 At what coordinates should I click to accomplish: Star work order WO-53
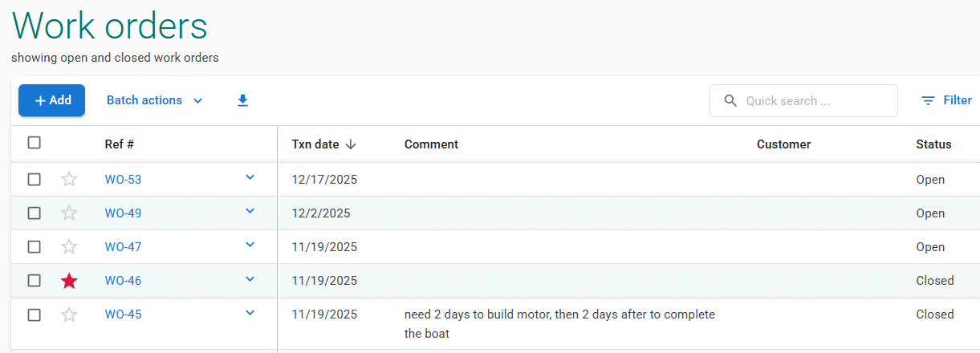(70, 180)
